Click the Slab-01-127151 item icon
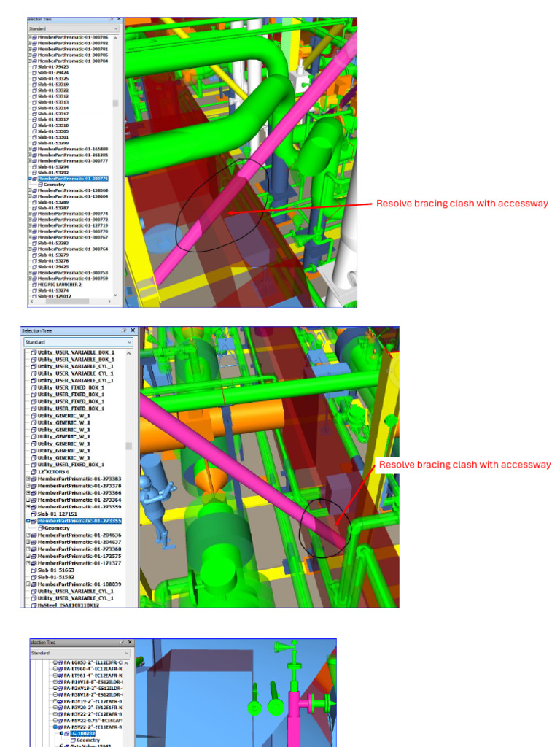The width and height of the screenshot is (560, 747). (x=34, y=514)
